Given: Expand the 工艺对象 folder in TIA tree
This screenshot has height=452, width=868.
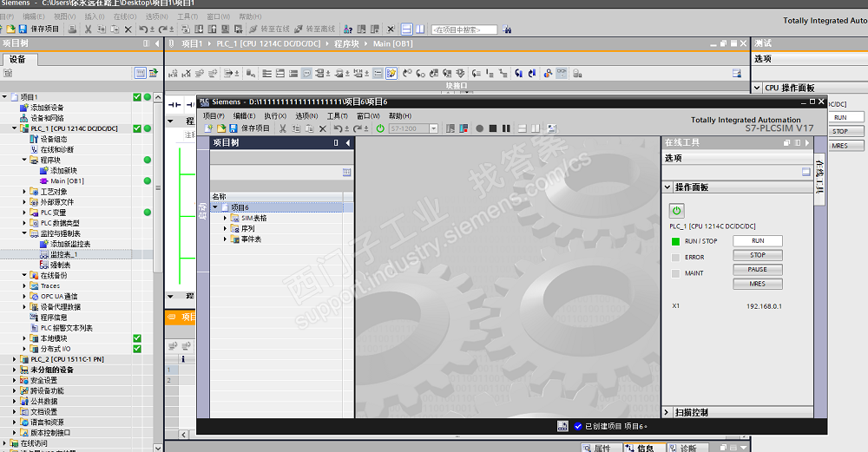Looking at the screenshot, I should [x=24, y=192].
